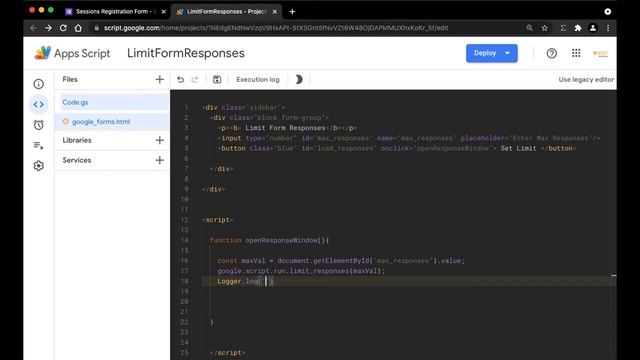The image size is (640, 360).
Task: Click the Libraries section label
Action: [x=77, y=140]
